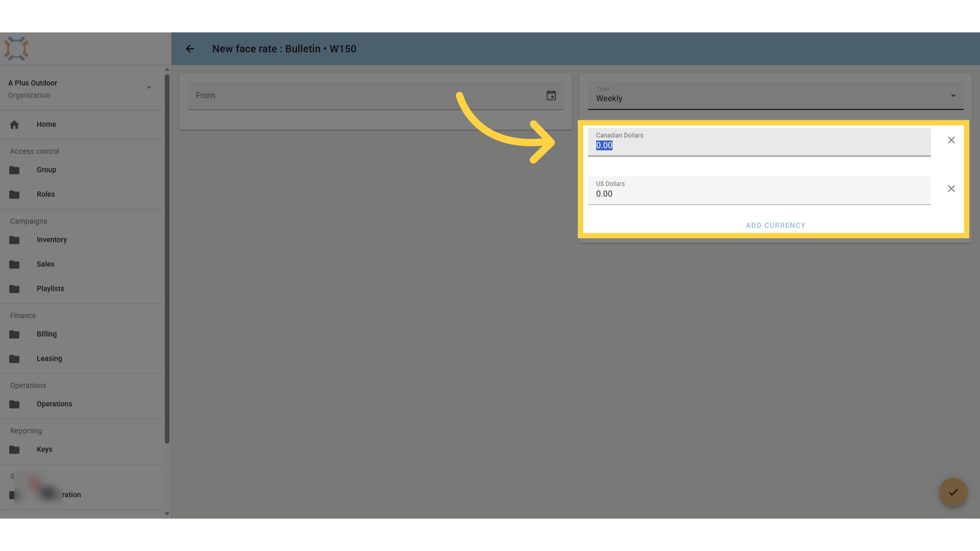Focus the From date field
The image size is (980, 551).
[375, 95]
